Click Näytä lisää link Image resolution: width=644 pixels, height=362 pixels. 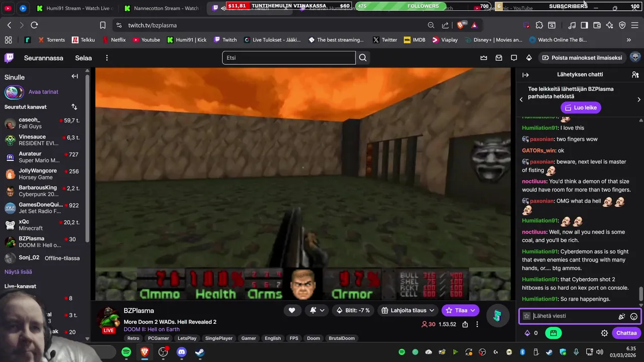pos(18,271)
